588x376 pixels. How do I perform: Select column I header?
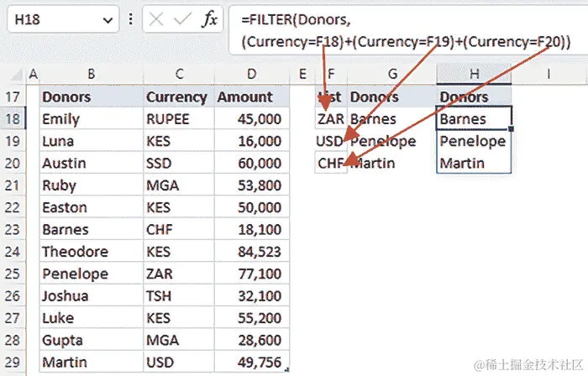tap(549, 74)
